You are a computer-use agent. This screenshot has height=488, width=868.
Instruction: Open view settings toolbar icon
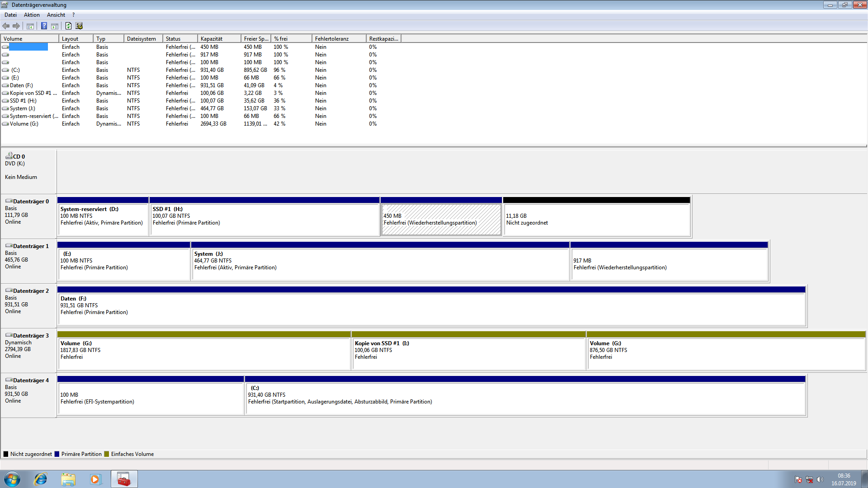[79, 26]
